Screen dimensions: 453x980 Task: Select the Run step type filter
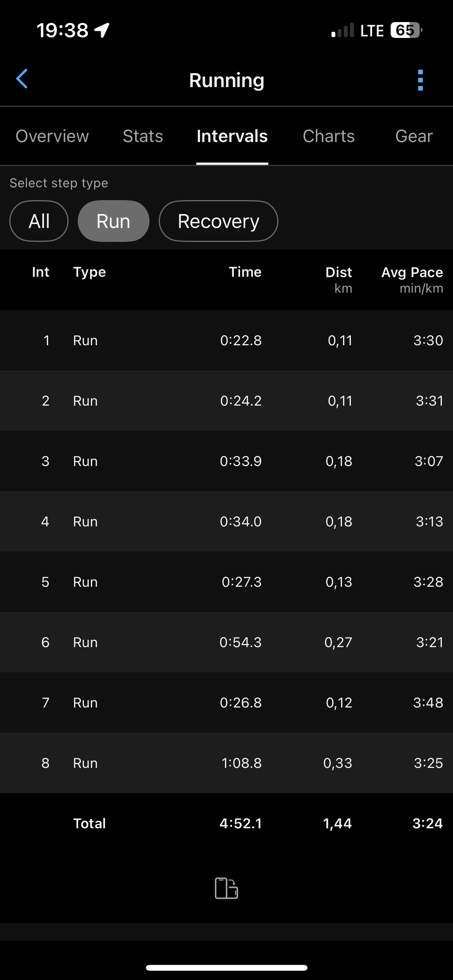(113, 221)
